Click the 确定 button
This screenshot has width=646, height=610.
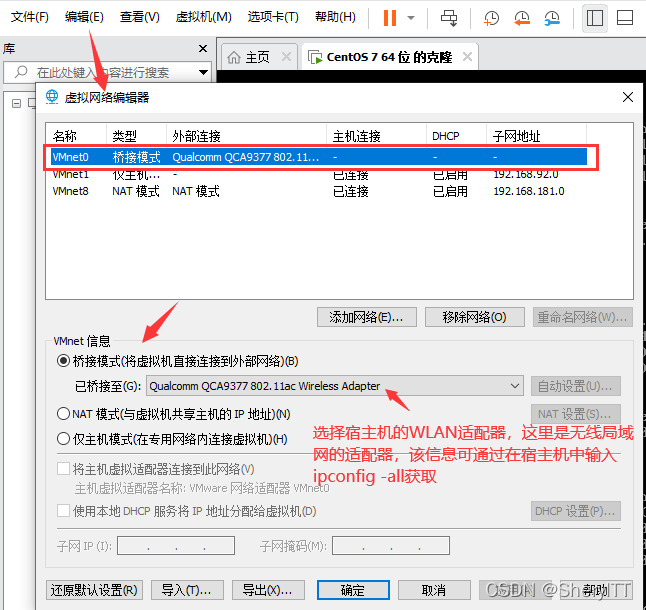tap(353, 590)
